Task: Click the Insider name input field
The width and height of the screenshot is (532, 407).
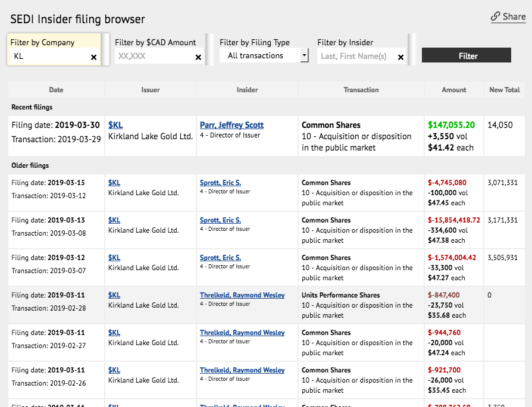Action: pos(355,57)
